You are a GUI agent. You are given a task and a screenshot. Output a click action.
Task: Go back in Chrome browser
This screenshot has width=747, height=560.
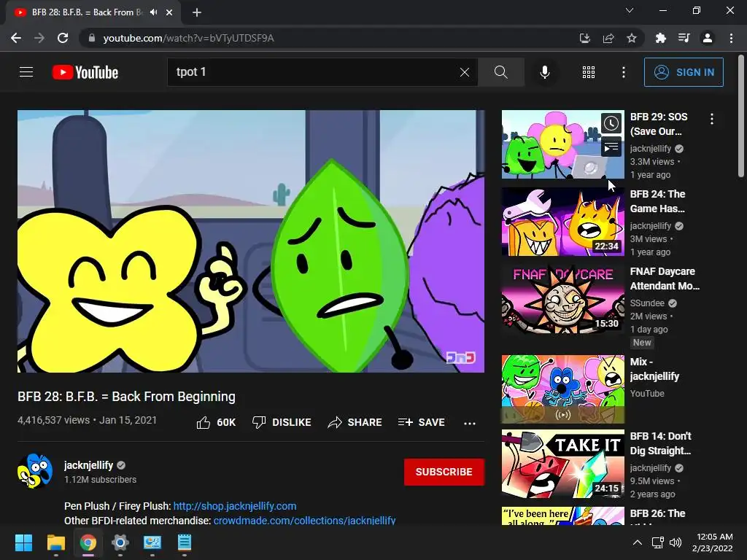(x=16, y=38)
